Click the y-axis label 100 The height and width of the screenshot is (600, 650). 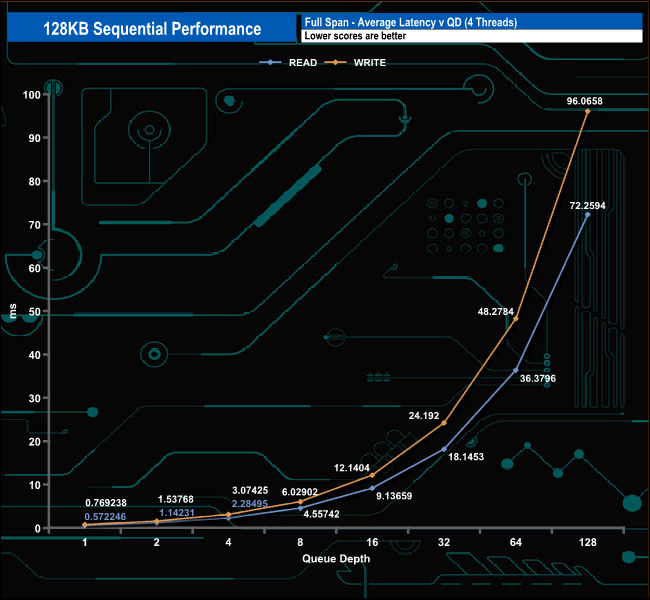pyautogui.click(x=32, y=95)
